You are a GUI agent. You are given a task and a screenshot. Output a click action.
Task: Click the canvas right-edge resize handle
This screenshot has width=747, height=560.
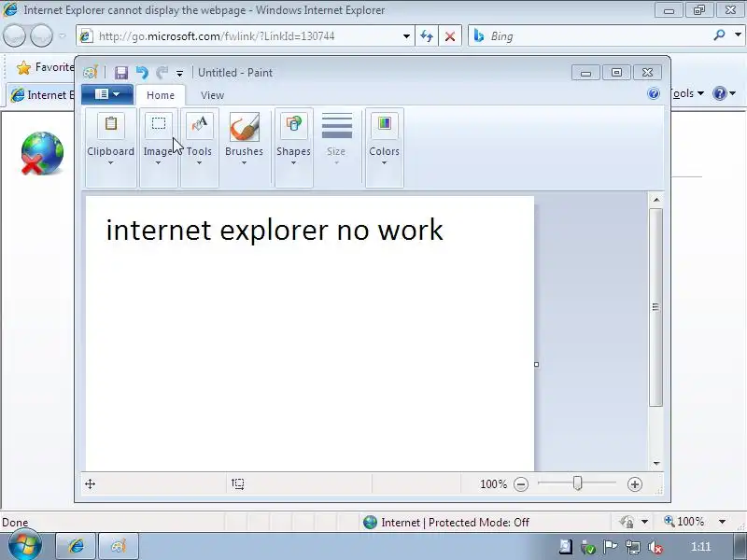click(x=536, y=364)
